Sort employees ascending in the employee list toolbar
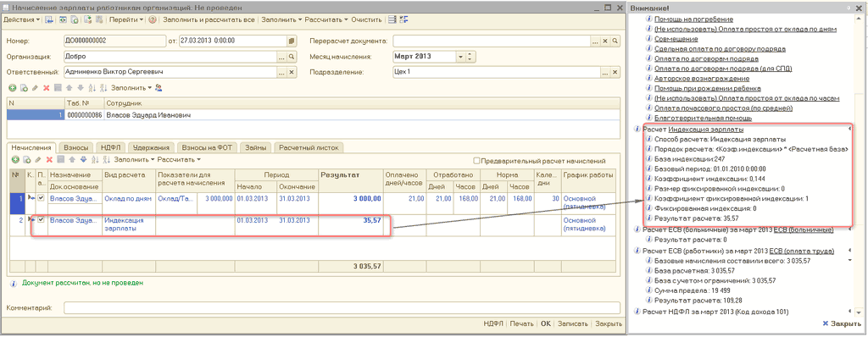 point(92,87)
